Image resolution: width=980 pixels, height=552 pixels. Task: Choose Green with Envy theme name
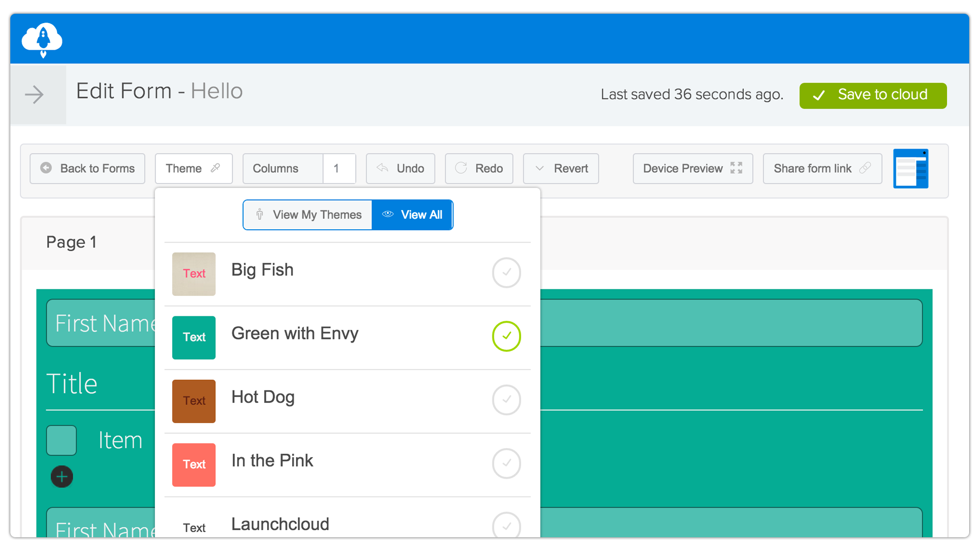[295, 334]
